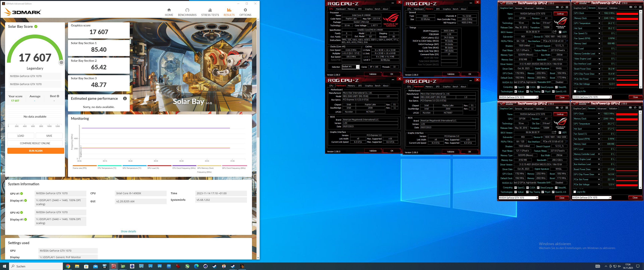
Task: Open Video Engine Load dropdown in GPU-Z 26.2 °C window
Action: [599, 159]
